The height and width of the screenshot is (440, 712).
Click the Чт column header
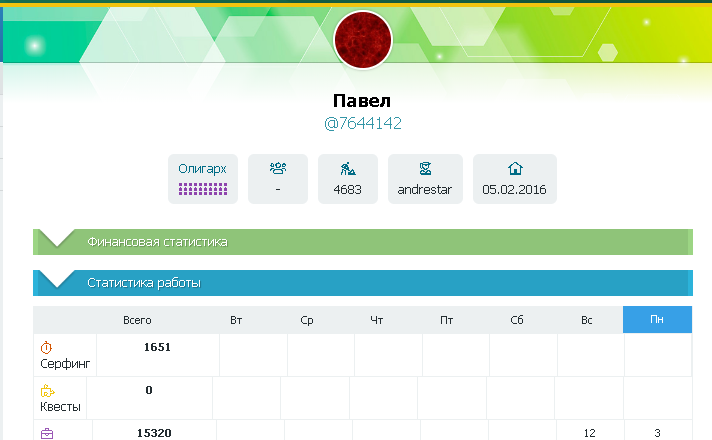point(377,320)
